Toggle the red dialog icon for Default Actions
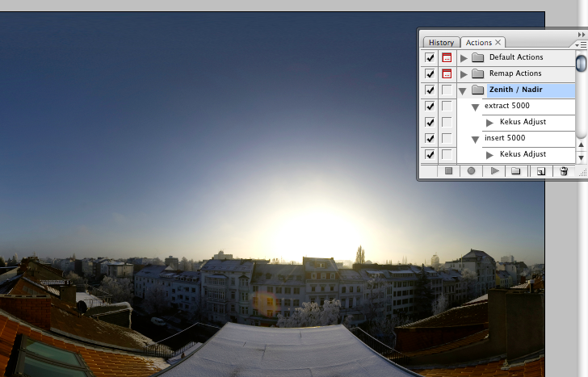Viewport: 588px width, 377px height. tap(447, 58)
